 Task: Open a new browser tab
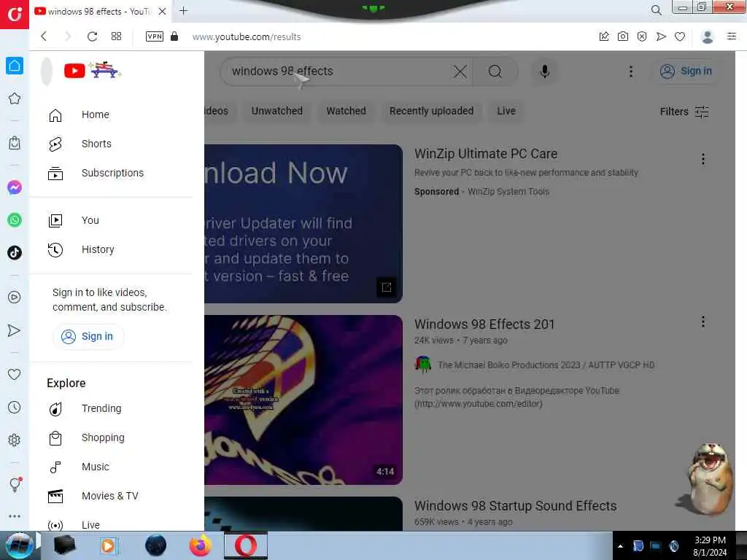pos(183,11)
